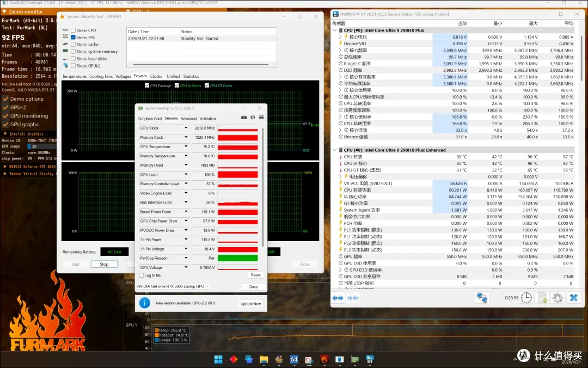Click Stress system memory chip icon
588x368 pixels.
(65, 51)
